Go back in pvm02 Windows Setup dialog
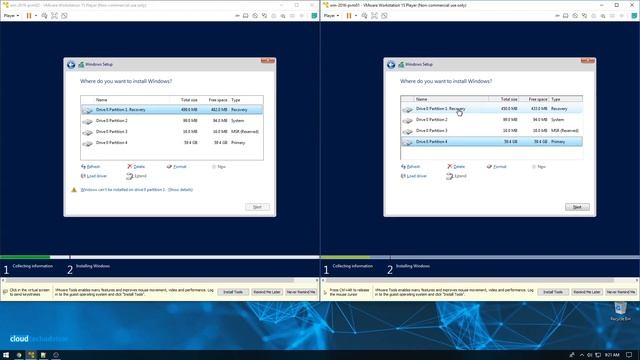 [71, 64]
